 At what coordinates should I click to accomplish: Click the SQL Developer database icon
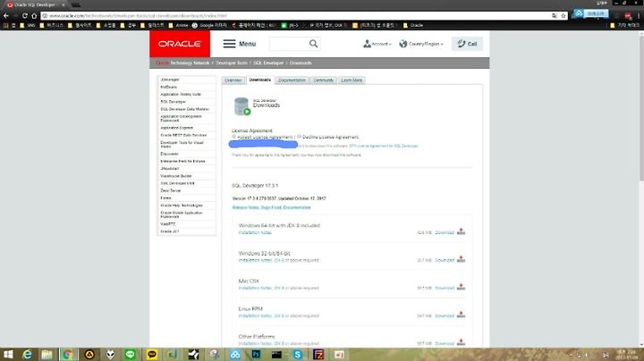(x=241, y=106)
